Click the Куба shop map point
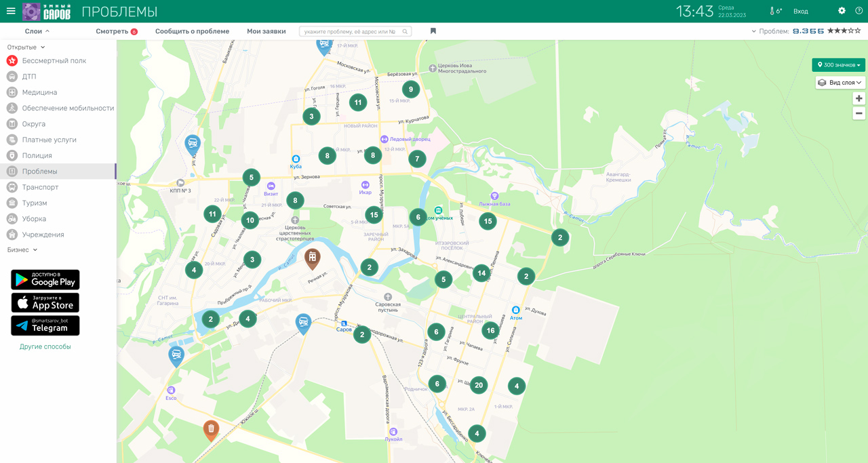The image size is (868, 463). [296, 159]
